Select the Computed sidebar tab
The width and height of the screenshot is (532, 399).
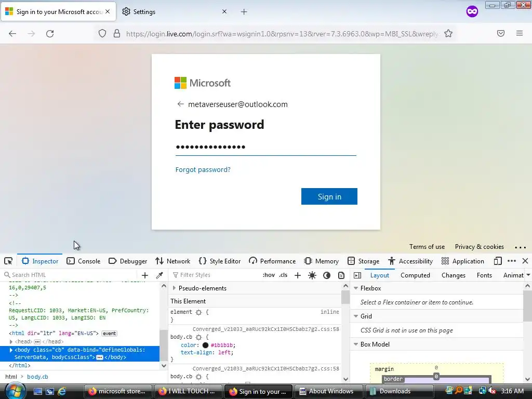click(x=415, y=275)
